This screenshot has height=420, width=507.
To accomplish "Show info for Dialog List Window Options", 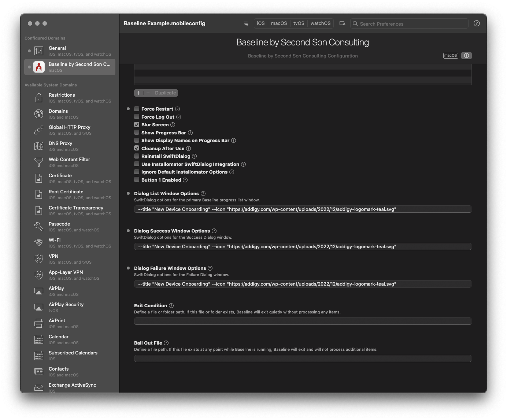I will pos(203,194).
